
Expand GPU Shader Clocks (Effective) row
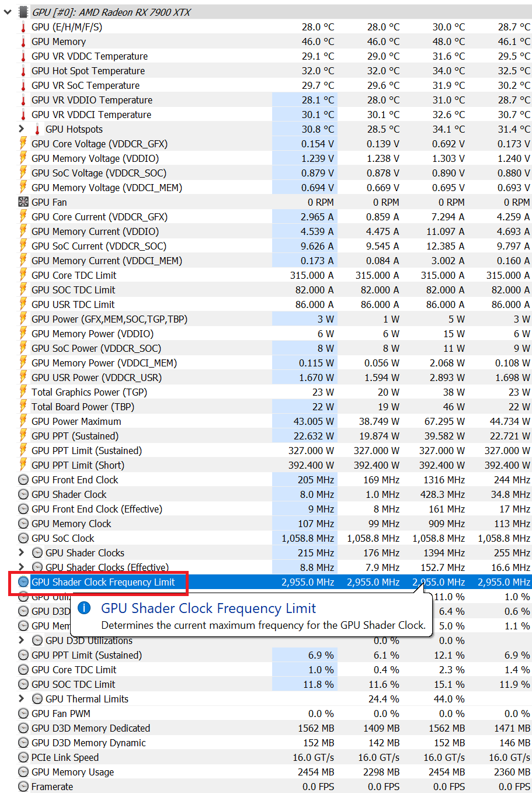[22, 567]
